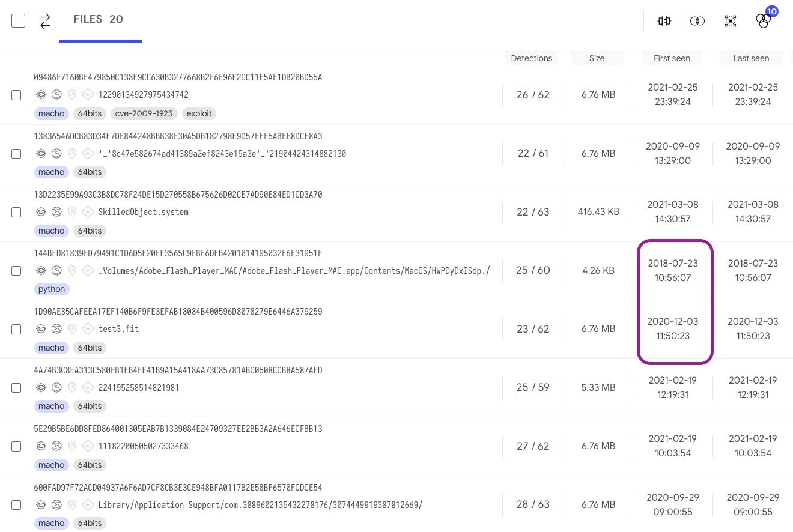Click the cve-2009-1925 tag

(x=144, y=113)
